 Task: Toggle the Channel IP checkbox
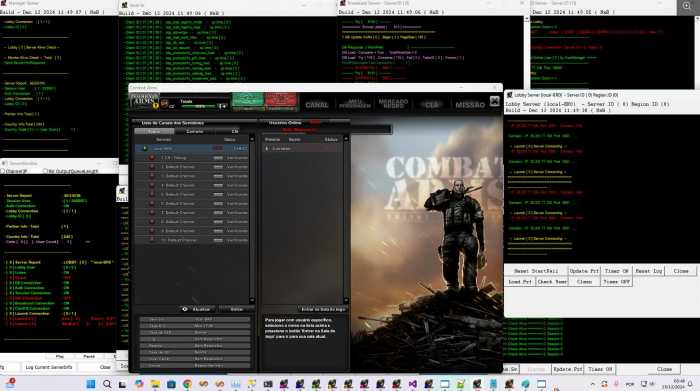(3, 171)
